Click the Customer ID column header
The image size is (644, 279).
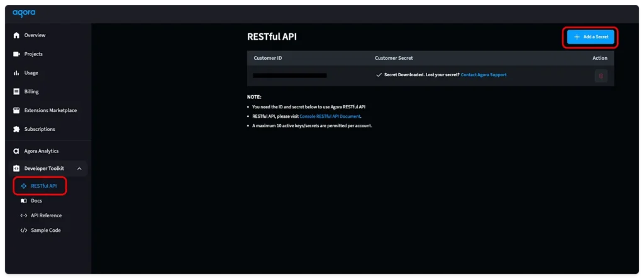click(268, 58)
